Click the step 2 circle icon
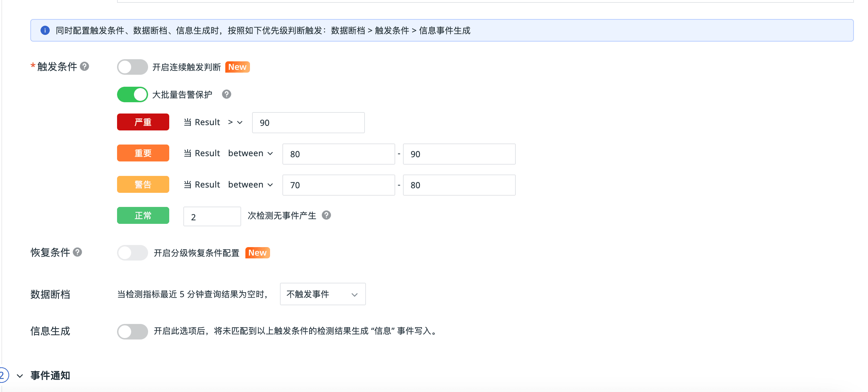The width and height of the screenshot is (868, 392). (3, 375)
